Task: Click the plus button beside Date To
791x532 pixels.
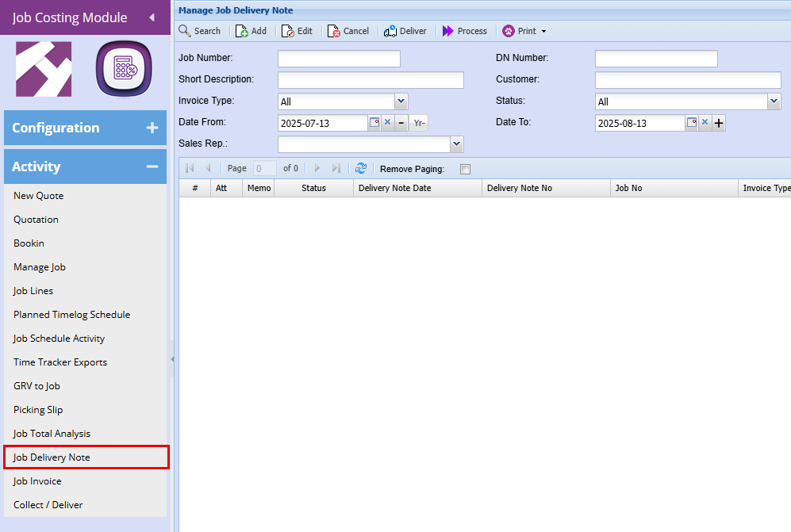Action: (x=719, y=123)
